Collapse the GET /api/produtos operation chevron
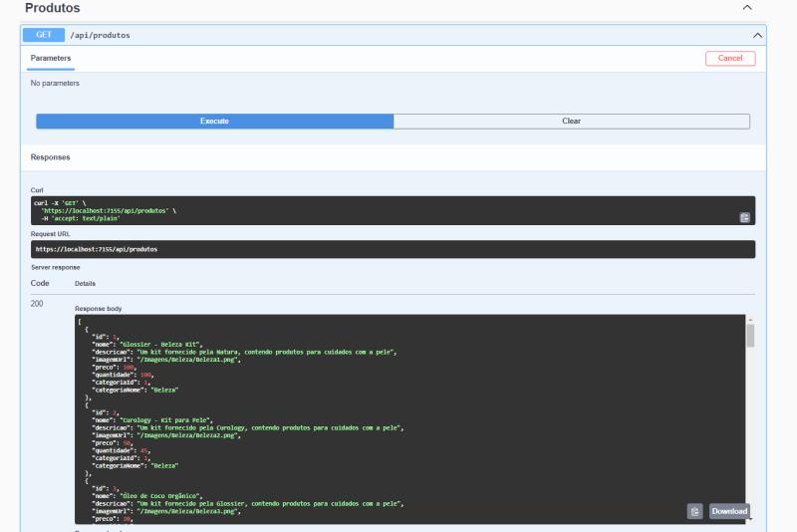The width and height of the screenshot is (797, 532). click(x=757, y=35)
